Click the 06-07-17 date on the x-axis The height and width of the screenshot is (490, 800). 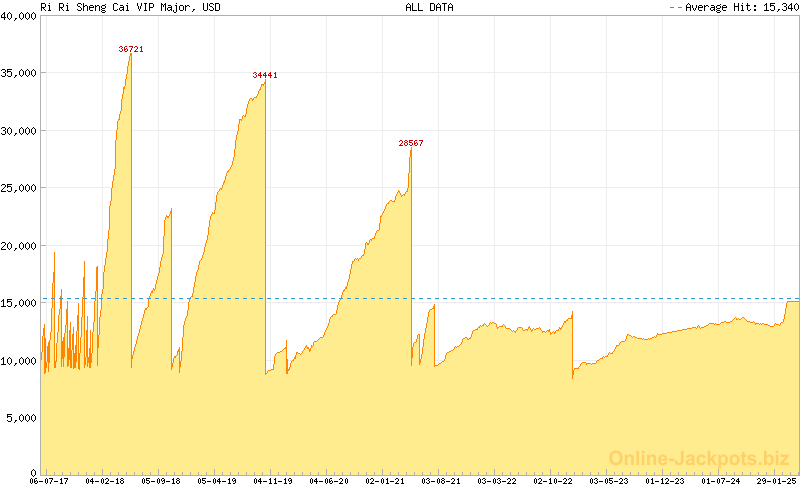point(50,481)
